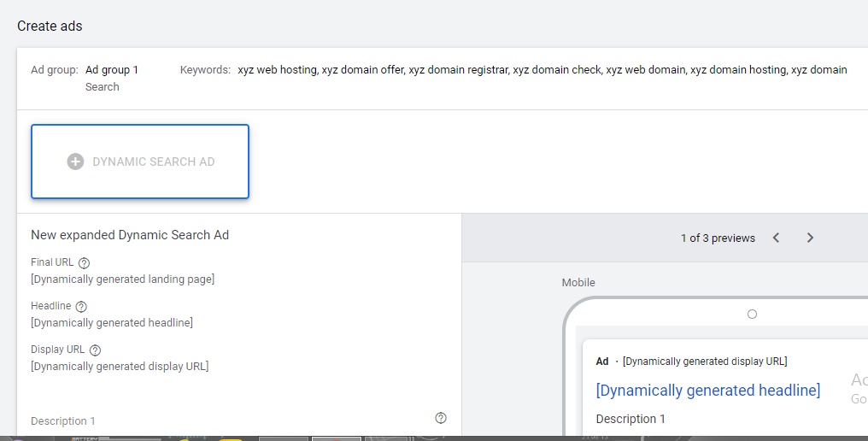Image resolution: width=868 pixels, height=441 pixels.
Task: Click the display URL in the mobile ad preview
Action: click(705, 362)
